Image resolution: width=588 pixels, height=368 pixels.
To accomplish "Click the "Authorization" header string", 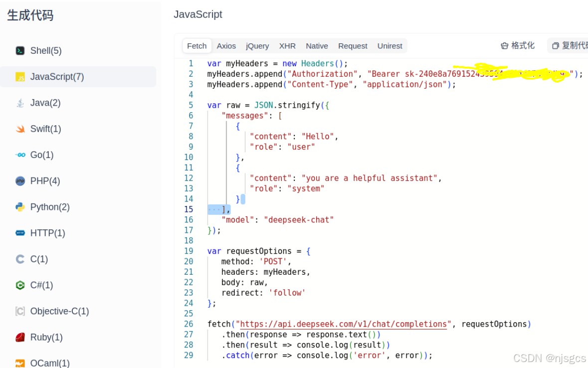I will click(x=323, y=74).
